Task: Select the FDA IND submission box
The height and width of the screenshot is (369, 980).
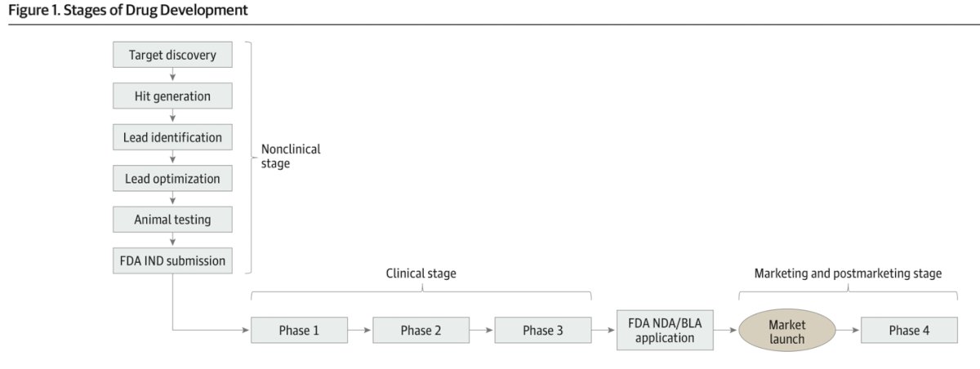Action: (172, 260)
